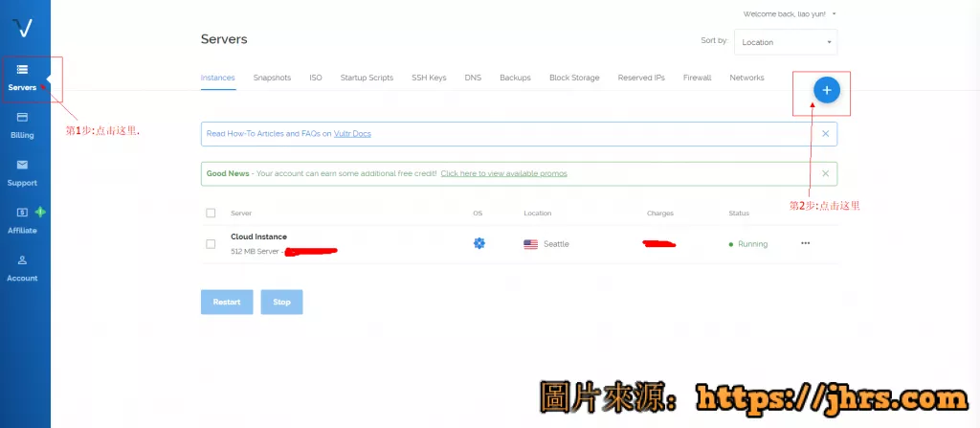
Task: Tick the select-all servers checkbox
Action: [x=211, y=213]
